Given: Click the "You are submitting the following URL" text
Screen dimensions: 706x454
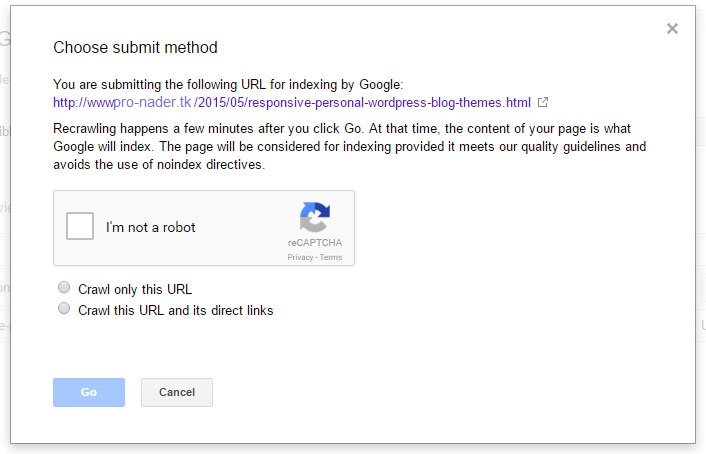Looking at the screenshot, I should point(228,85).
